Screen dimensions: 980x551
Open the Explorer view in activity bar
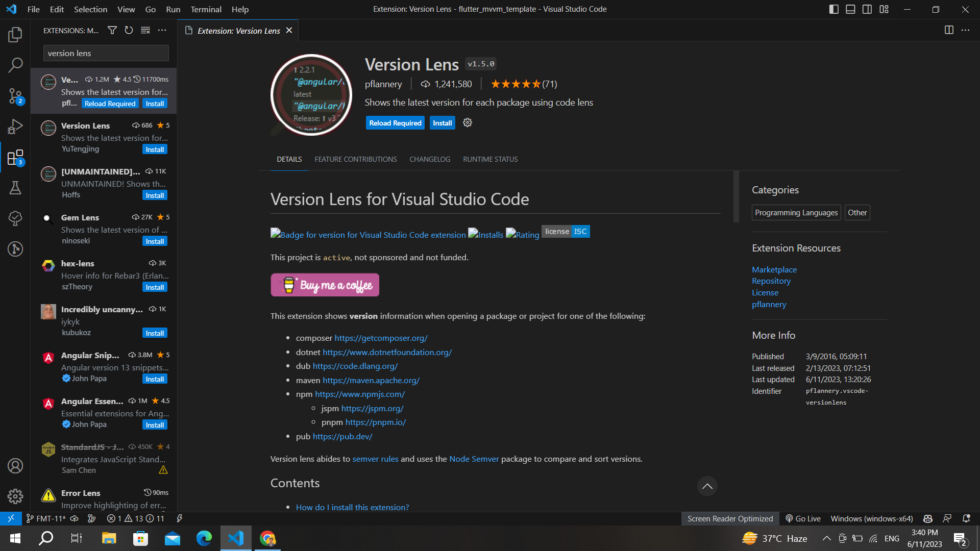(15, 35)
